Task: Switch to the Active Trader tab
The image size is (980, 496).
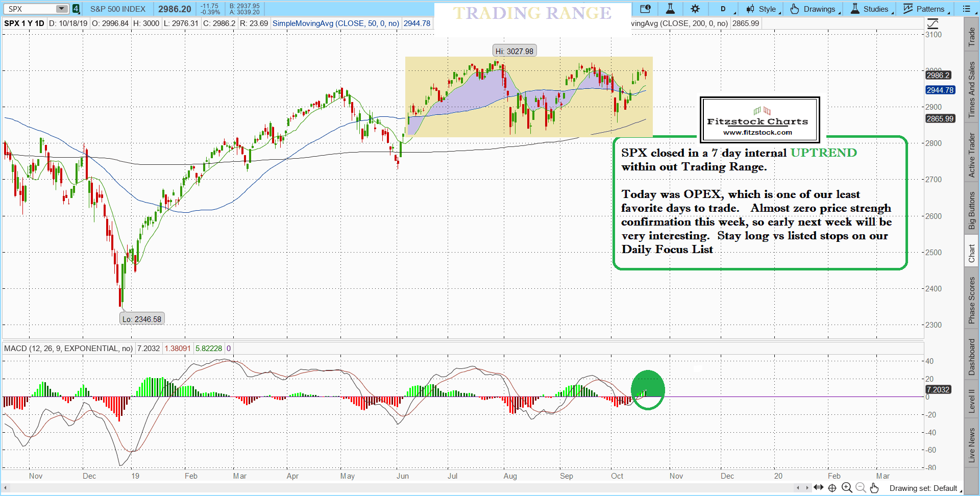Action: click(x=971, y=155)
